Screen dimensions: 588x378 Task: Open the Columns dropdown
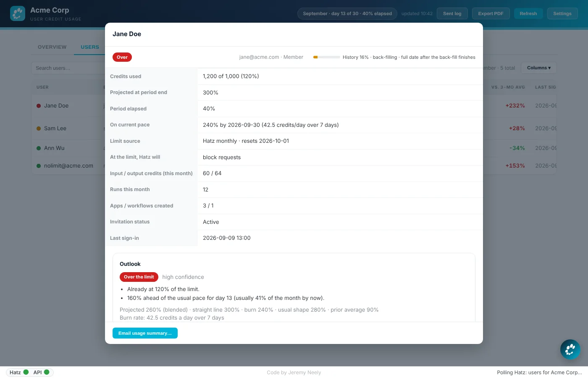(x=539, y=68)
